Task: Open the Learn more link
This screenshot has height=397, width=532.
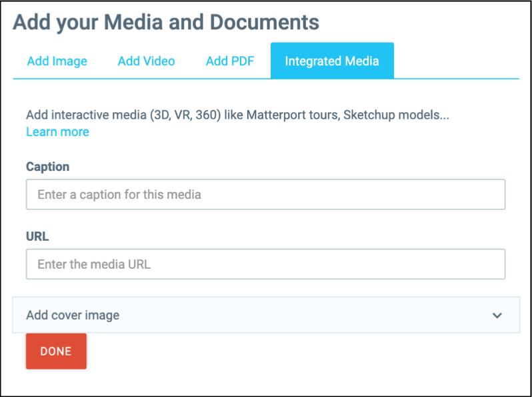Action: [57, 132]
